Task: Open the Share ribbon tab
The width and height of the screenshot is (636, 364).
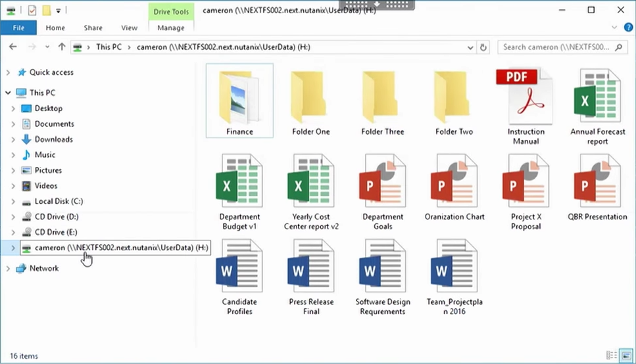Action: point(93,28)
